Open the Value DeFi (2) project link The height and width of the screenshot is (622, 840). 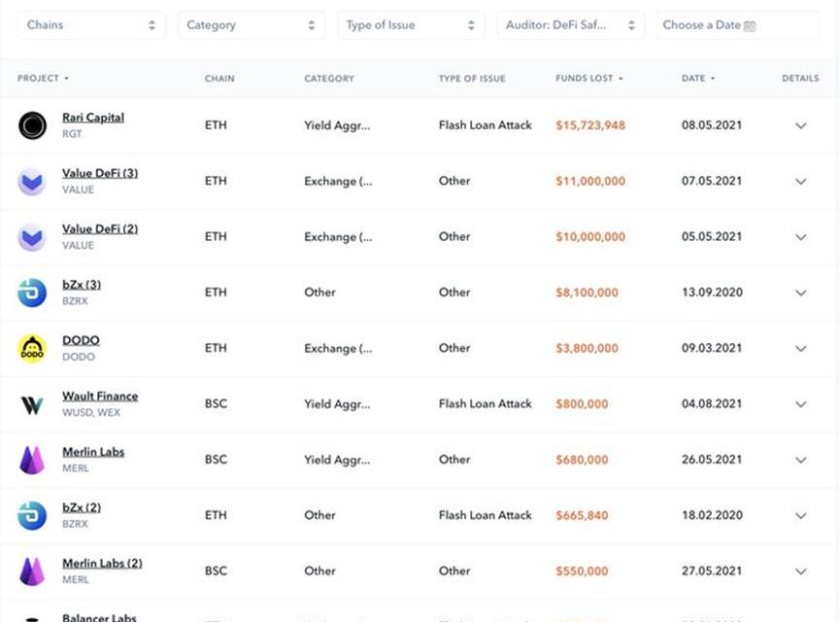[100, 229]
